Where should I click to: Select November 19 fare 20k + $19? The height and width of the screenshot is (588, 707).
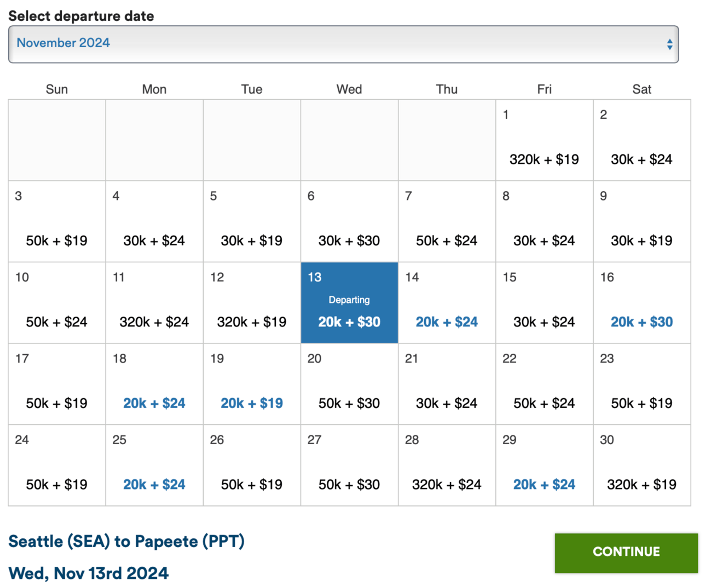[252, 384]
